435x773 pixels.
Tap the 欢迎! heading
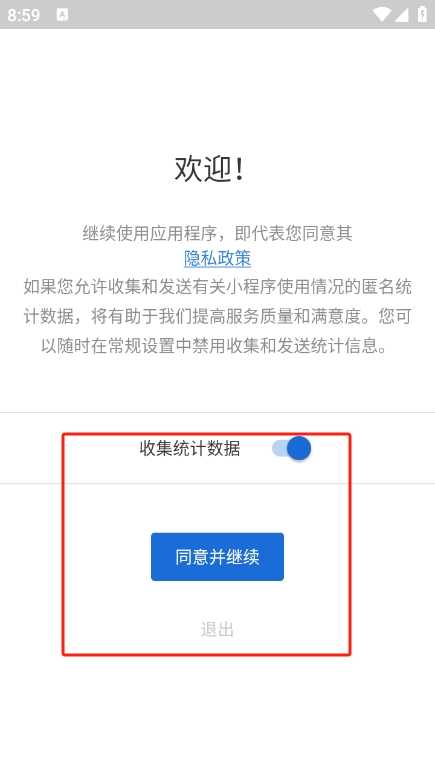coord(209,169)
